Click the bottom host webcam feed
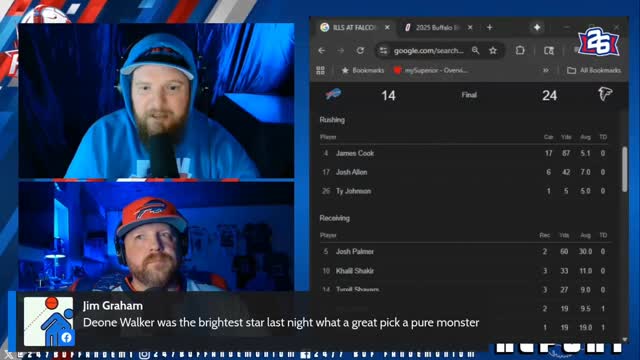 [x=156, y=236]
